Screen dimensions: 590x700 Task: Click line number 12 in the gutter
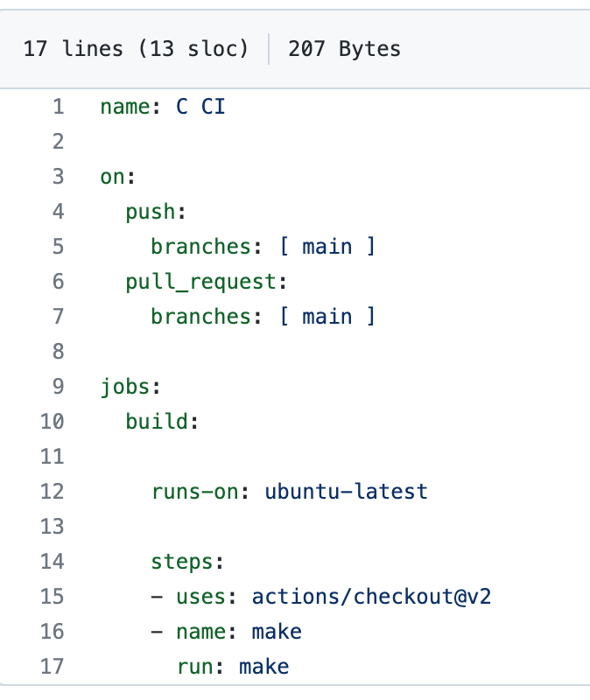click(x=53, y=492)
